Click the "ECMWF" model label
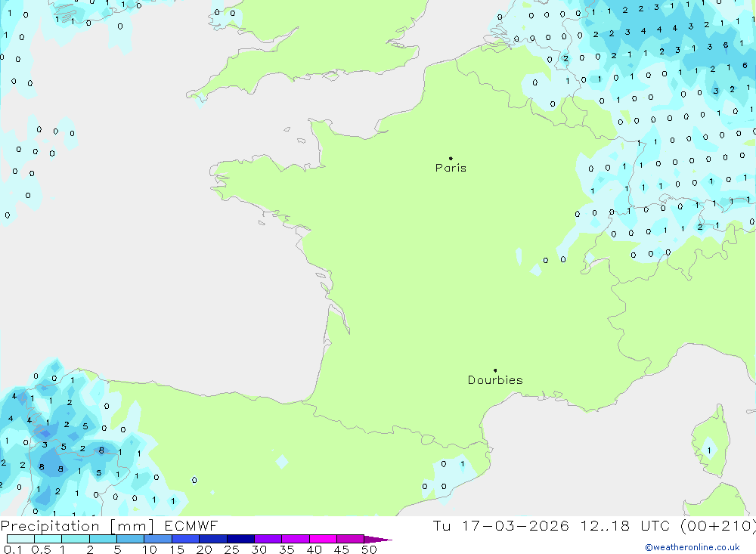 (191, 525)
